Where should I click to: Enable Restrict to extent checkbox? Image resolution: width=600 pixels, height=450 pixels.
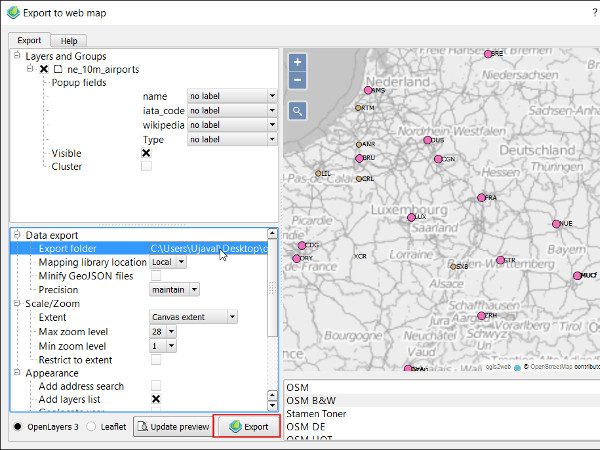pyautogui.click(x=156, y=360)
